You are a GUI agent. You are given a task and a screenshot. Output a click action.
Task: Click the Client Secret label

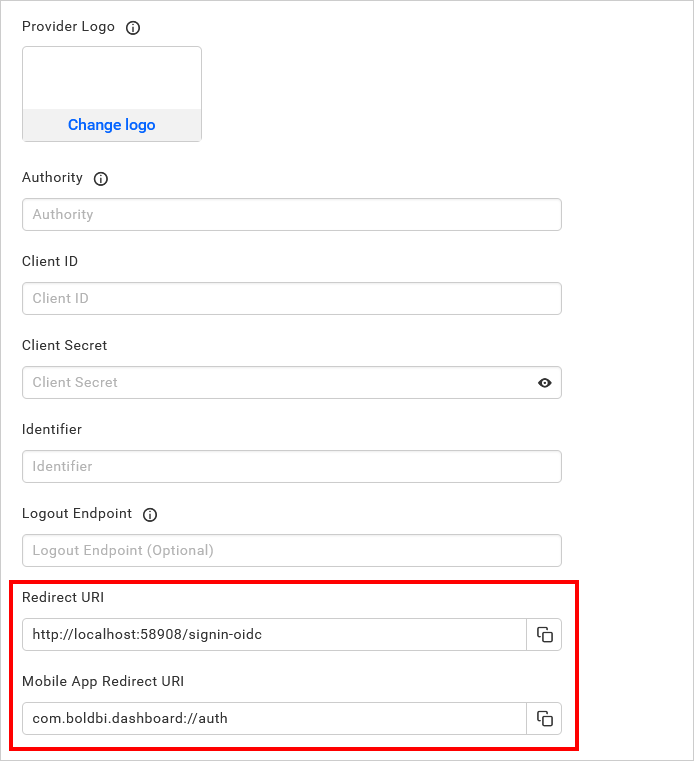(x=65, y=345)
